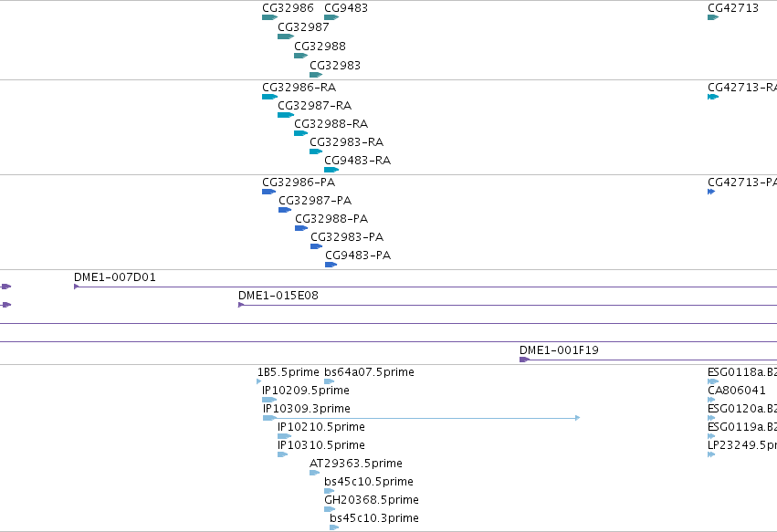Select the CG32988-PA protein label
The height and width of the screenshot is (532, 777).
point(331,219)
